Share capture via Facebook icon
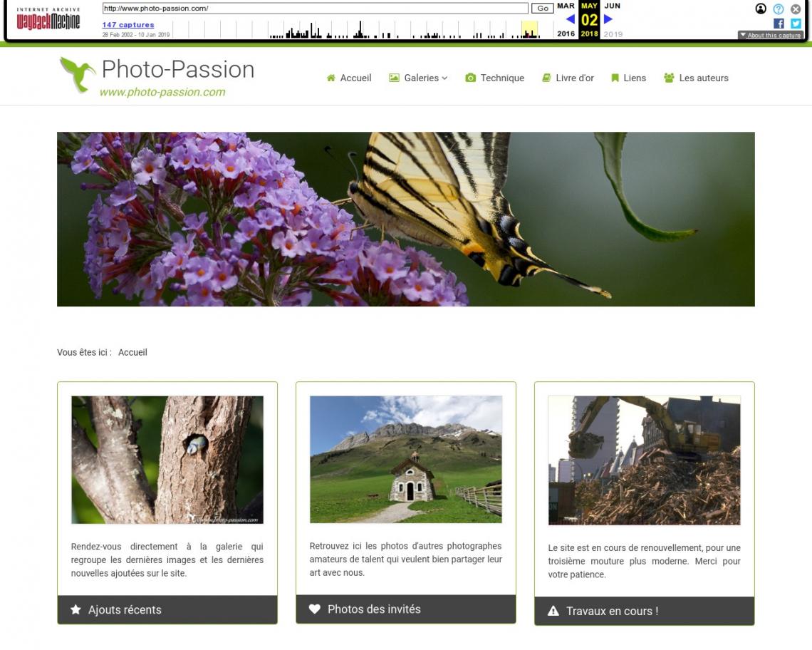 click(x=779, y=24)
